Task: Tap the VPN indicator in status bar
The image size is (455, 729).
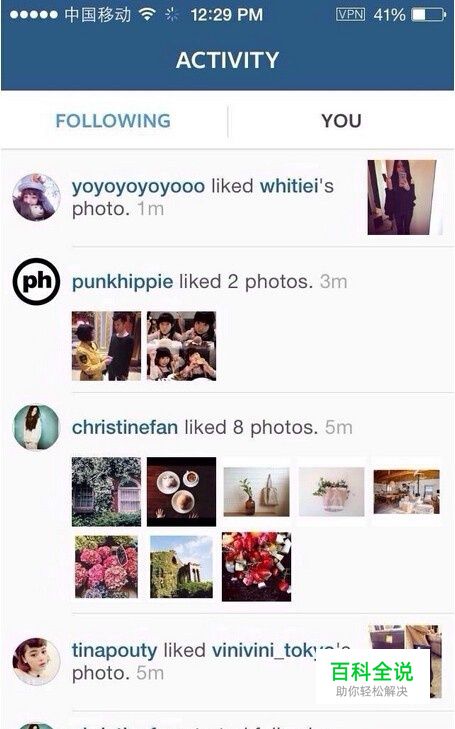Action: pyautogui.click(x=350, y=14)
